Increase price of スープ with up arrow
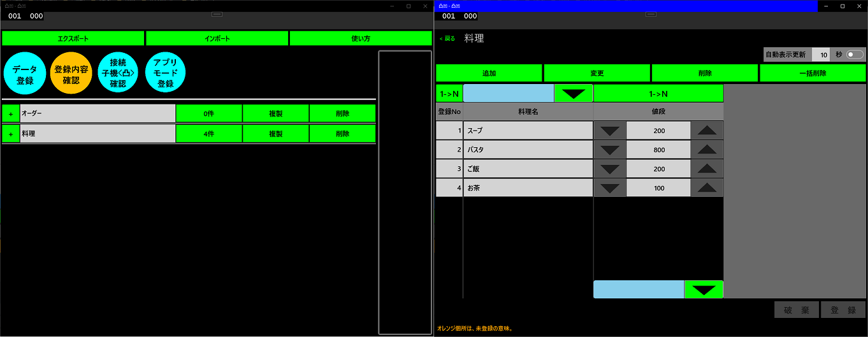868x337 pixels. pos(707,131)
